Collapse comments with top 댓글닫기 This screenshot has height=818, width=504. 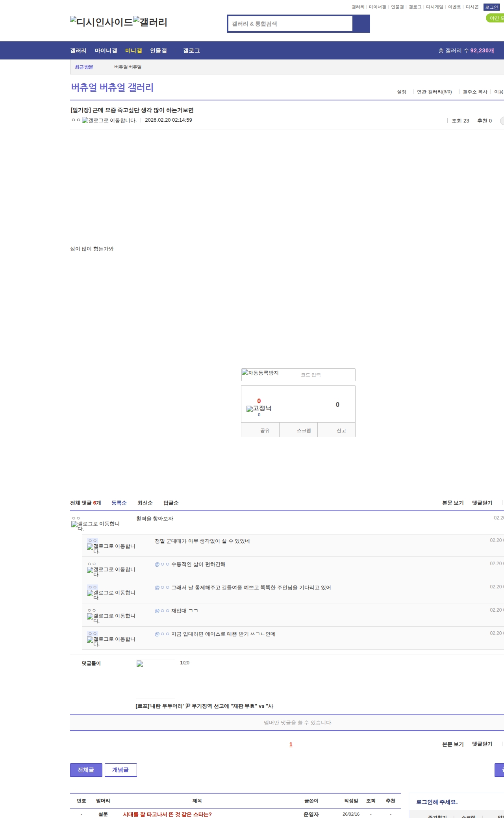tap(482, 503)
